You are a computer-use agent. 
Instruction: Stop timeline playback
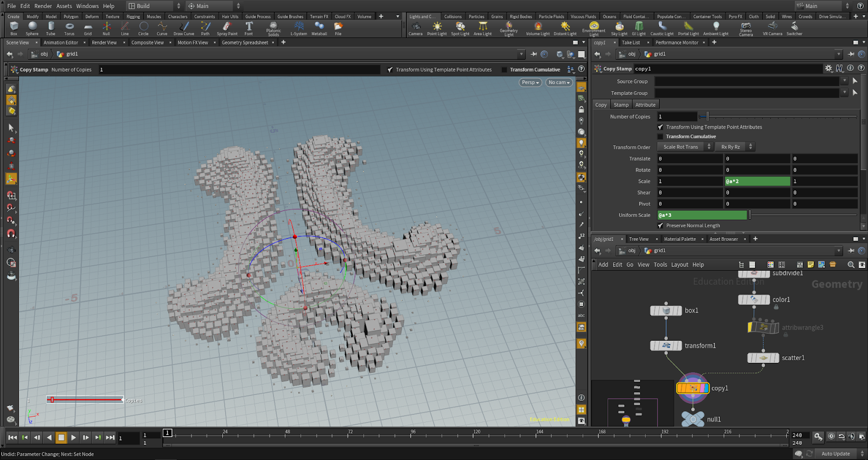[x=61, y=437]
